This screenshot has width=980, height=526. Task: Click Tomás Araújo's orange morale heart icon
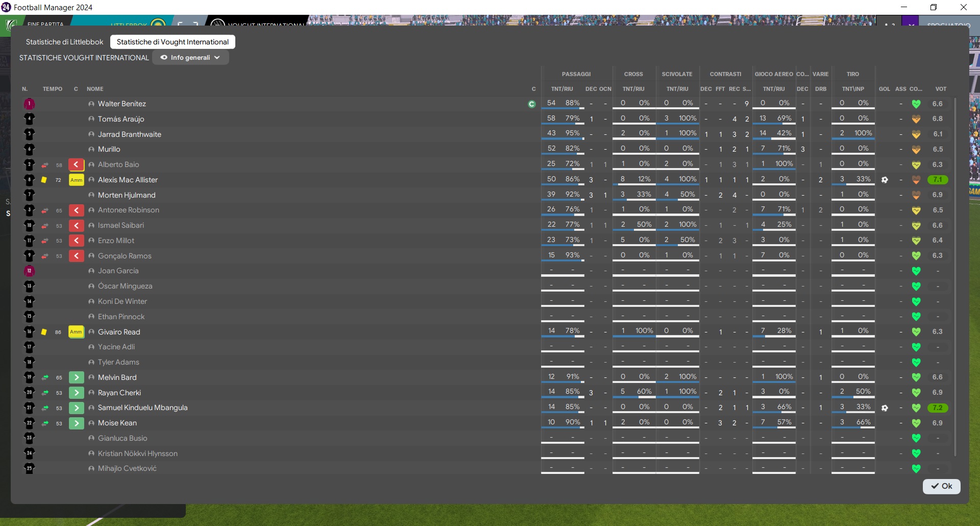coord(916,119)
